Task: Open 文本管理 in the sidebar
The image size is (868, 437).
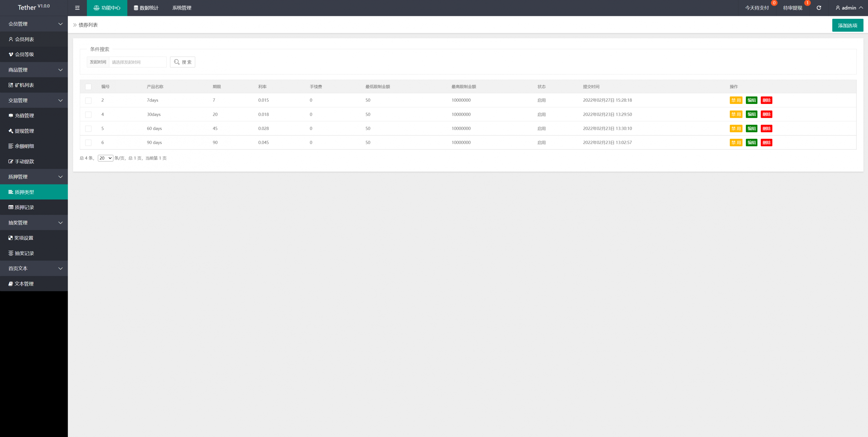Action: [x=24, y=284]
